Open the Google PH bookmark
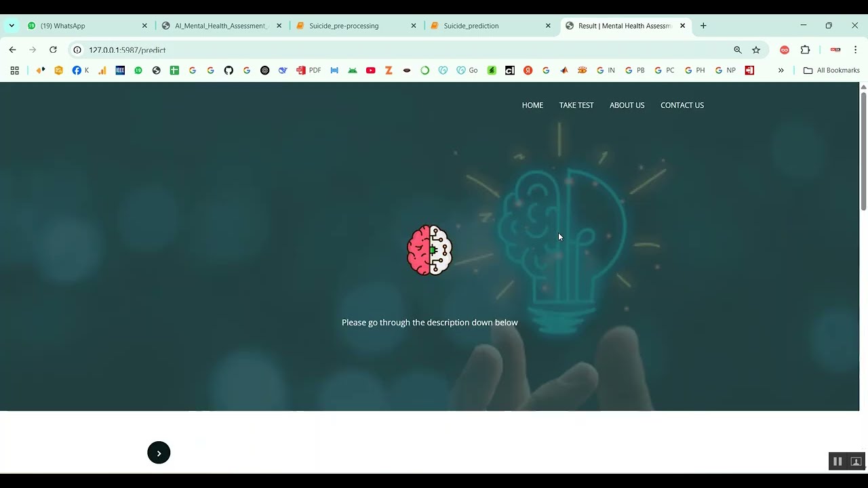This screenshot has height=488, width=868. coord(694,70)
